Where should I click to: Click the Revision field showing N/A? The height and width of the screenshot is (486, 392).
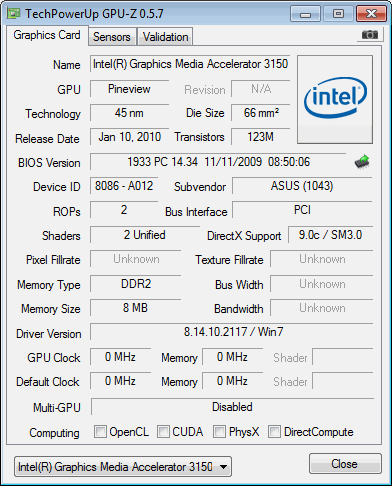(x=261, y=89)
